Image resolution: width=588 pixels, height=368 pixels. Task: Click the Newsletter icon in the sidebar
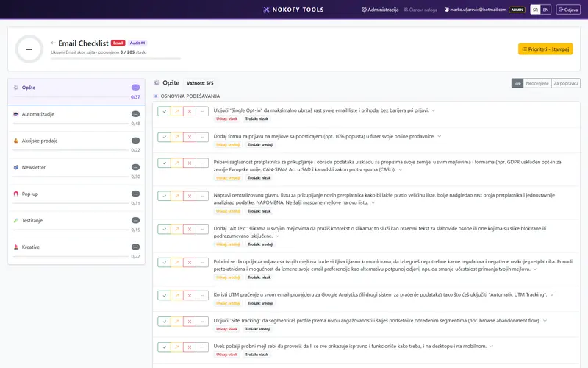point(15,168)
